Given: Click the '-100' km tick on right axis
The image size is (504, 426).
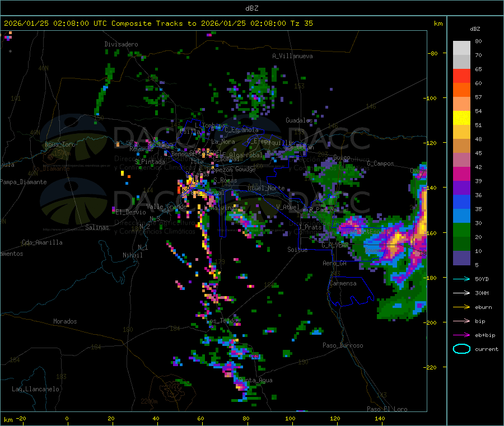Looking at the screenshot, I should coord(430,98).
